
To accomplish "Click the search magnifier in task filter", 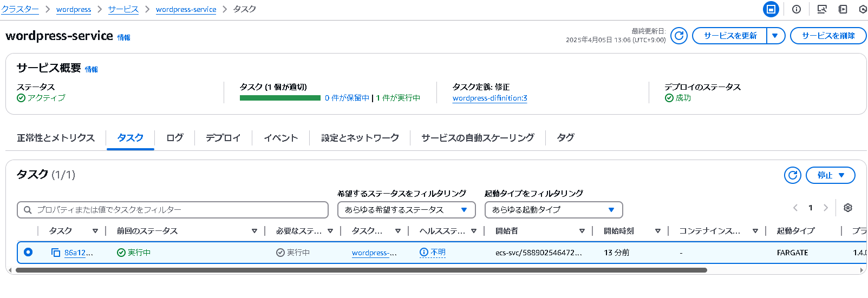I will coord(28,210).
